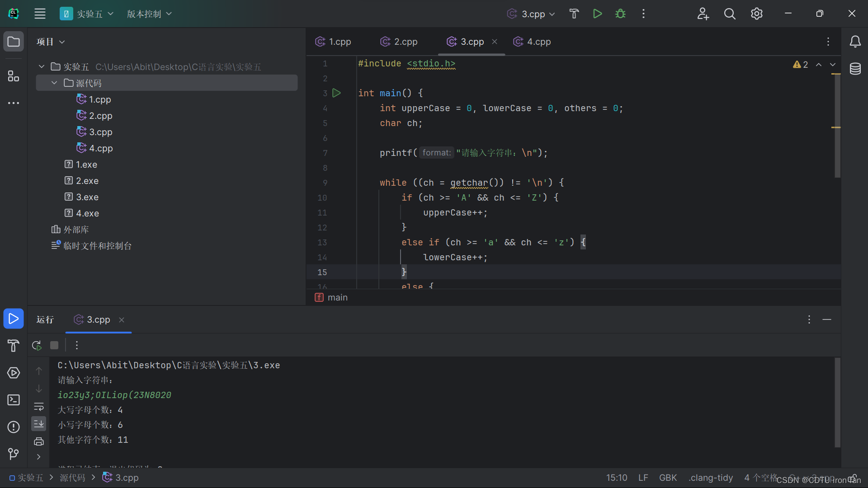Open the Run tool window from left sidebar
This screenshot has width=868, height=488.
14,319
